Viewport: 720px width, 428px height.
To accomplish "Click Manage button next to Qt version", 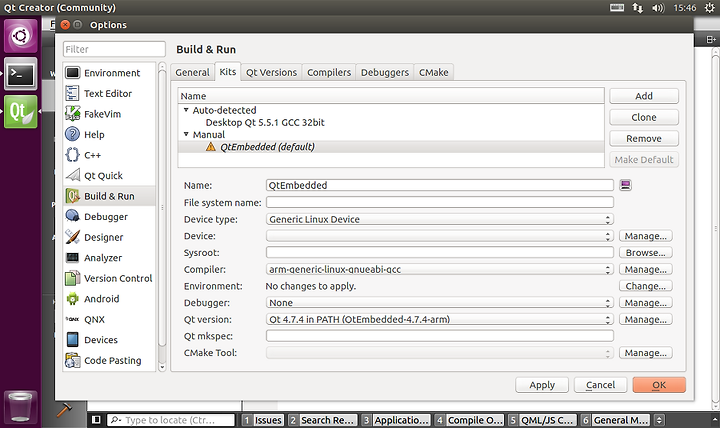I will (646, 319).
